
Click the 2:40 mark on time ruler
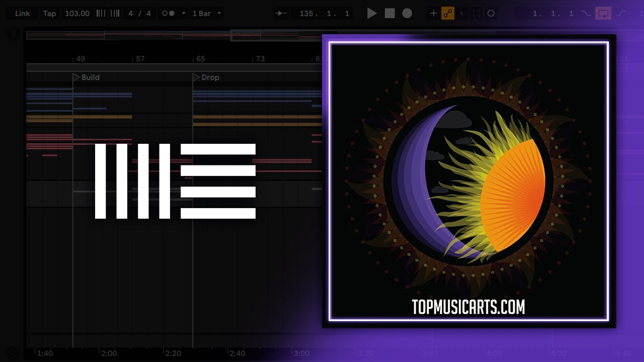click(x=237, y=353)
